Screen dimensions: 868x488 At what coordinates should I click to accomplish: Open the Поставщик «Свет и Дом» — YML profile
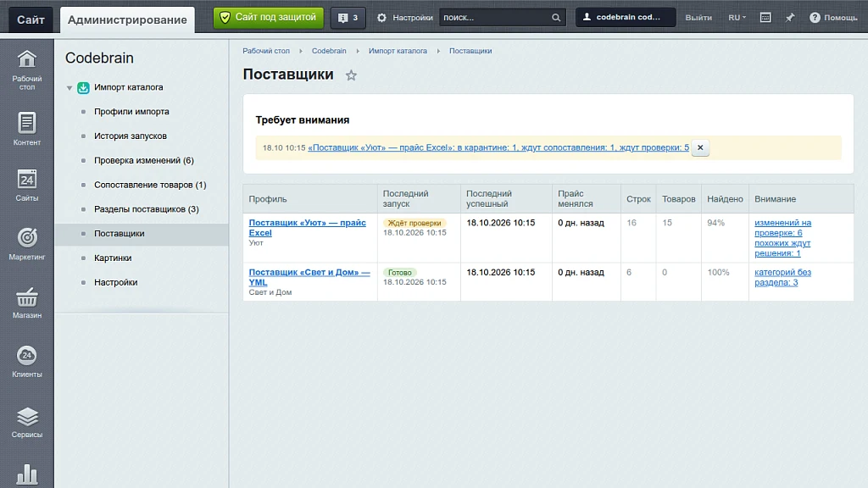309,277
